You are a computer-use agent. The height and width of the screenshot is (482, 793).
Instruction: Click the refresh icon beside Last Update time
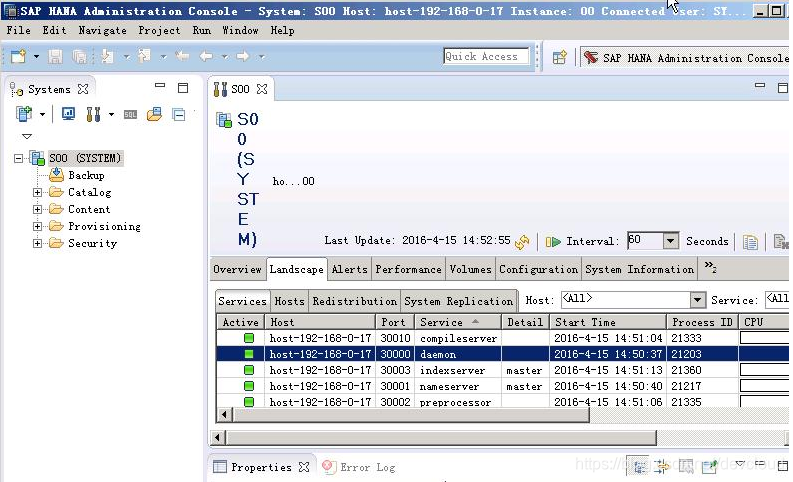(x=522, y=242)
